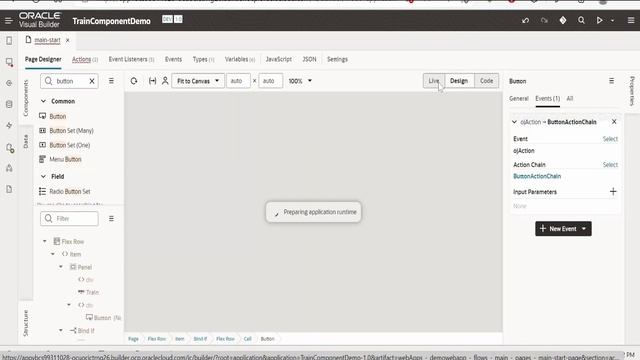This screenshot has width=640, height=360.
Task: Clear the component search text
Action: click(x=92, y=81)
